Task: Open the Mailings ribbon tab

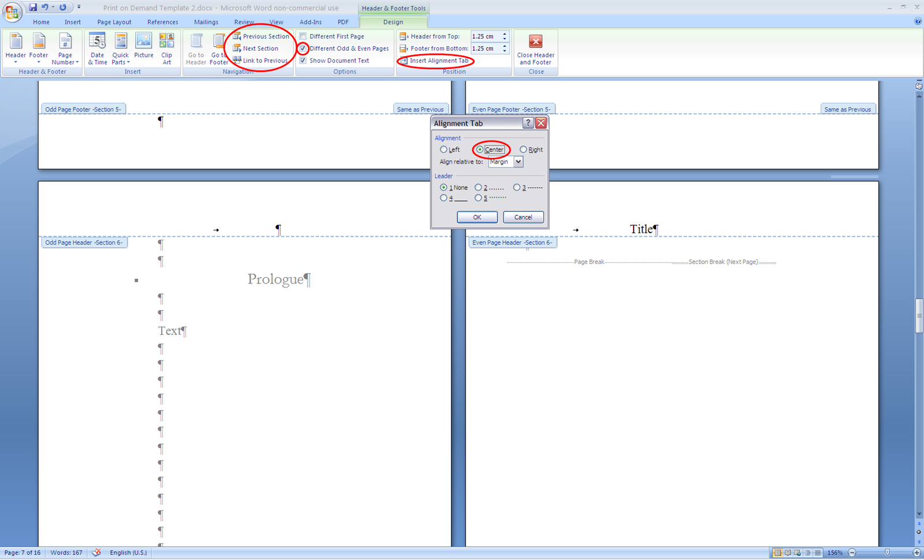Action: (206, 22)
